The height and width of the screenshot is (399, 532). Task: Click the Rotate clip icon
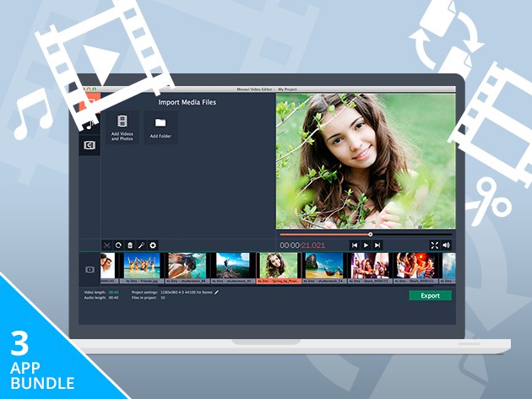coord(118,245)
